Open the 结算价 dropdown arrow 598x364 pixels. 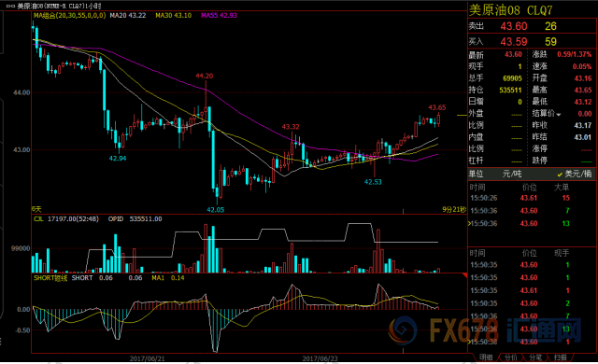tap(559, 115)
